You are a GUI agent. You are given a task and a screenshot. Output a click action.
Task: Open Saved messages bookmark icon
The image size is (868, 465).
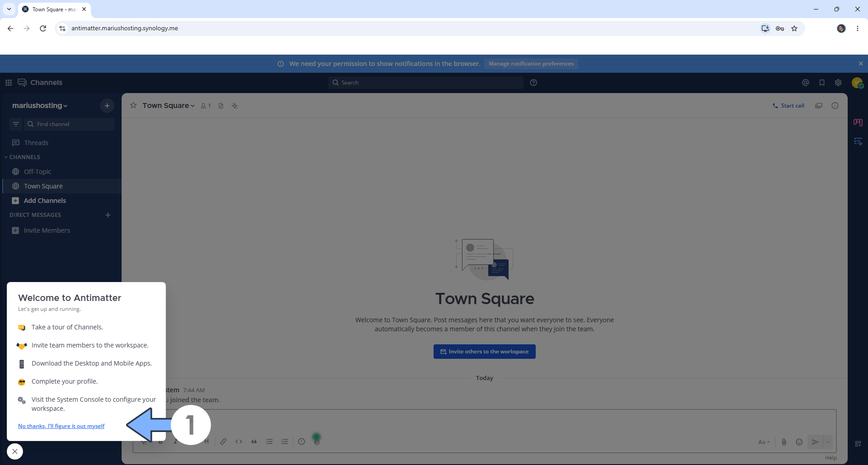click(822, 83)
